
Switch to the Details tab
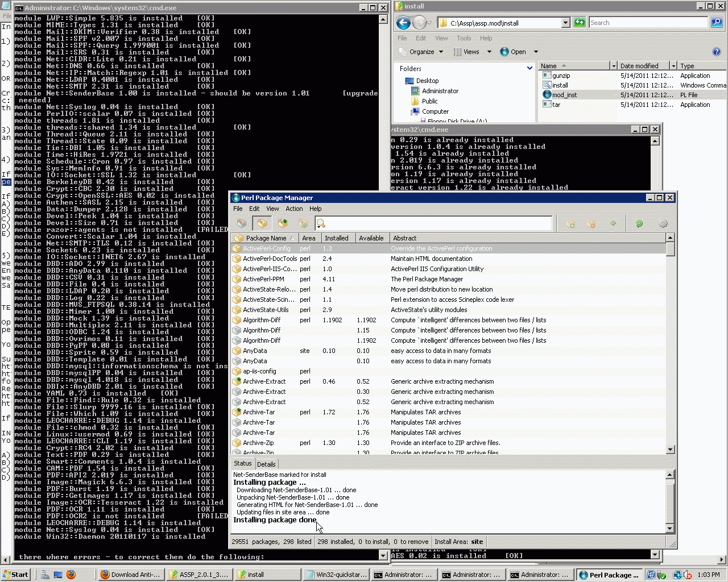266,464
